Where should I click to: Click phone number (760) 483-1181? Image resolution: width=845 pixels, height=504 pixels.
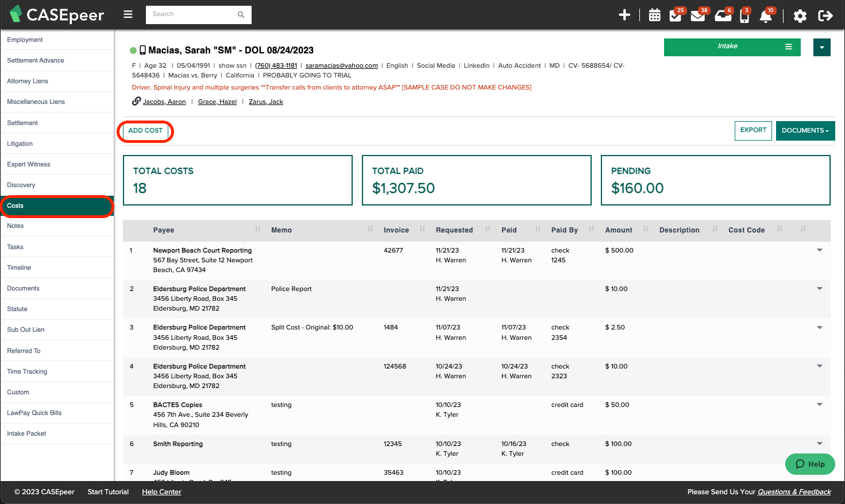276,65
